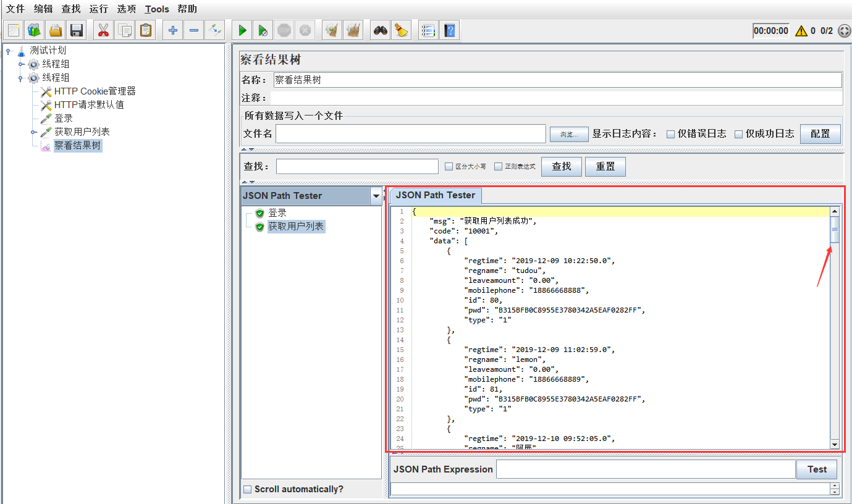Click the JSON response vertical scrollbar thumb
Viewport: 852px width, 504px height.
(x=835, y=230)
